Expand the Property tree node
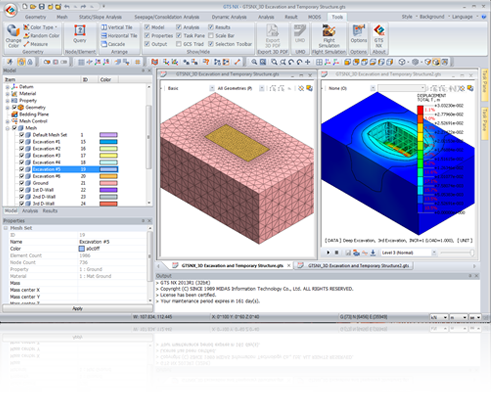This screenshot has height=400, width=491. [x=7, y=100]
